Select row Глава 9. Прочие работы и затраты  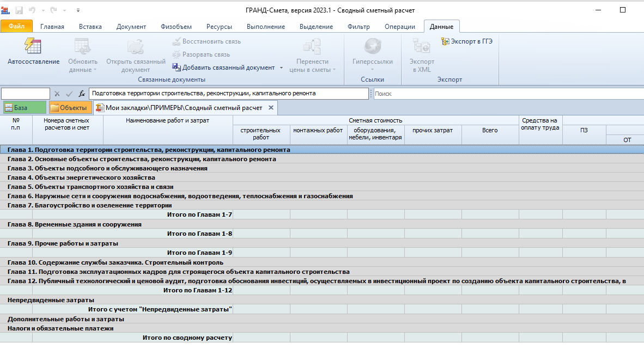(x=322, y=243)
